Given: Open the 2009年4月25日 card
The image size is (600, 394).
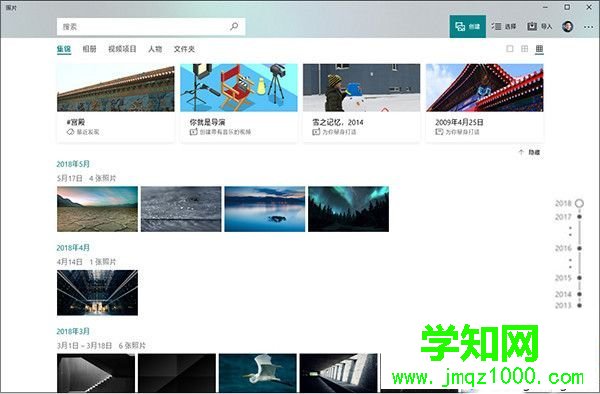Looking at the screenshot, I should 484,103.
